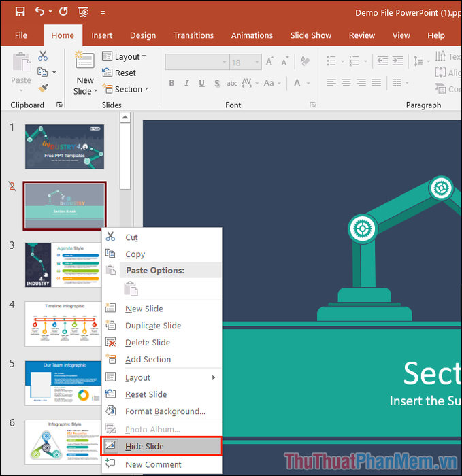This screenshot has height=476, width=462.
Task: Select slide 3 thumbnail Agenda Style
Action: pos(63,265)
